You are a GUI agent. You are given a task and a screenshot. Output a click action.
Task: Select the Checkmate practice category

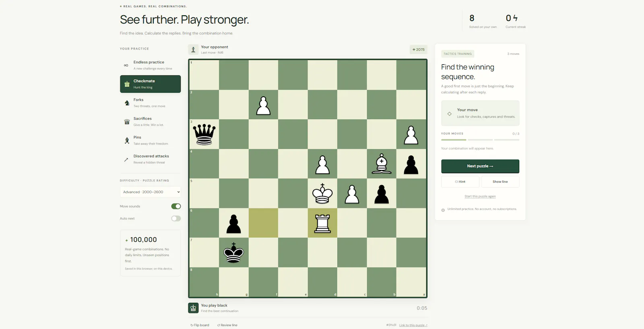click(x=150, y=84)
